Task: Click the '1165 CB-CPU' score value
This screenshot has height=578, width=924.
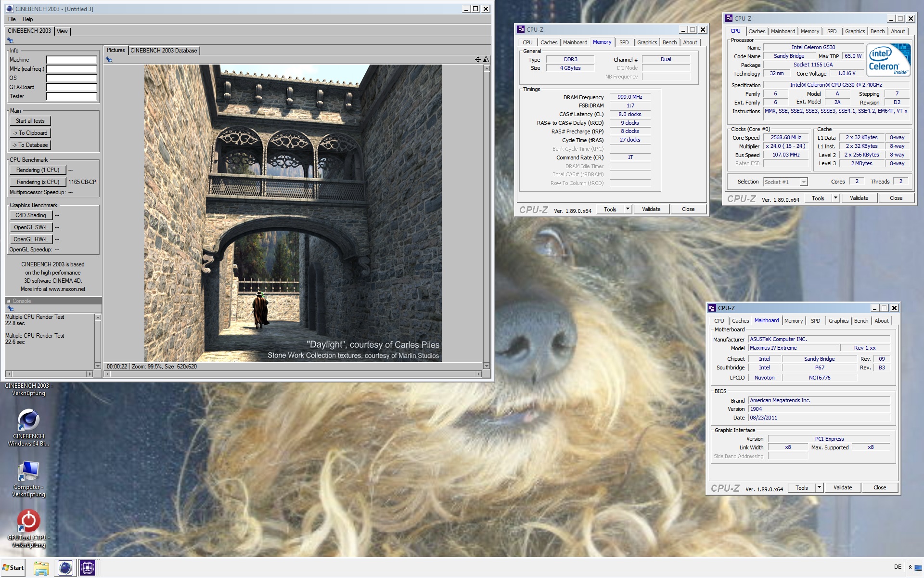Action: [x=83, y=182]
